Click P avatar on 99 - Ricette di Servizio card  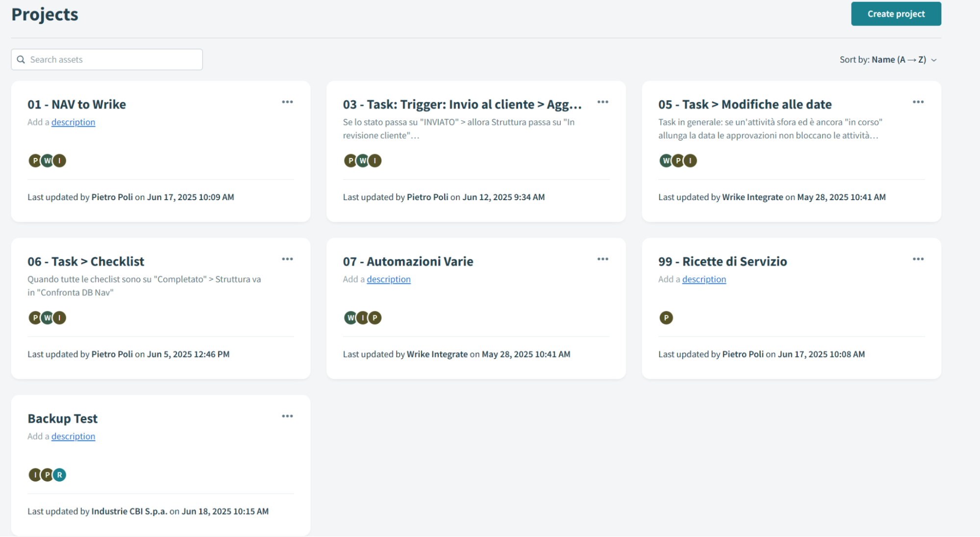click(x=666, y=317)
